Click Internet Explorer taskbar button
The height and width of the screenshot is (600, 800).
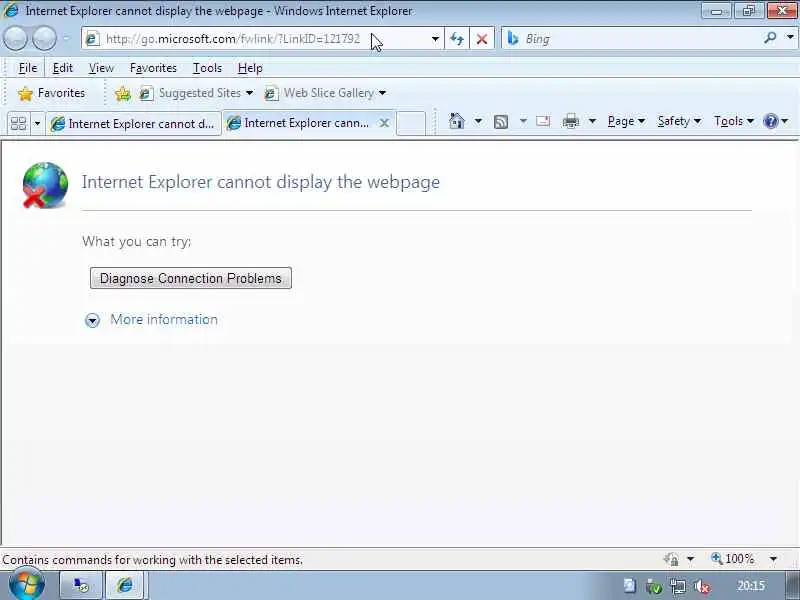[125, 585]
